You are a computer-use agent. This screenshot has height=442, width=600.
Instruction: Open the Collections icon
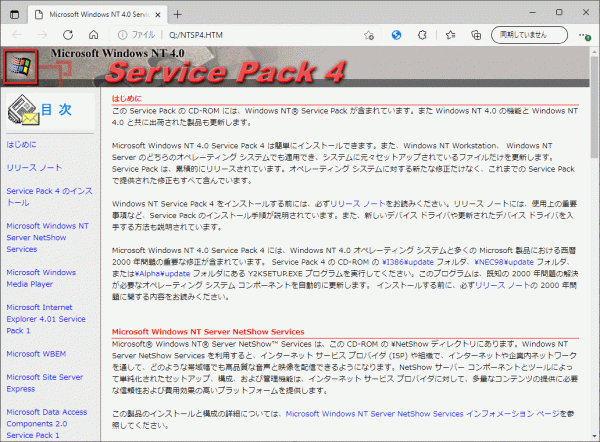pos(476,35)
